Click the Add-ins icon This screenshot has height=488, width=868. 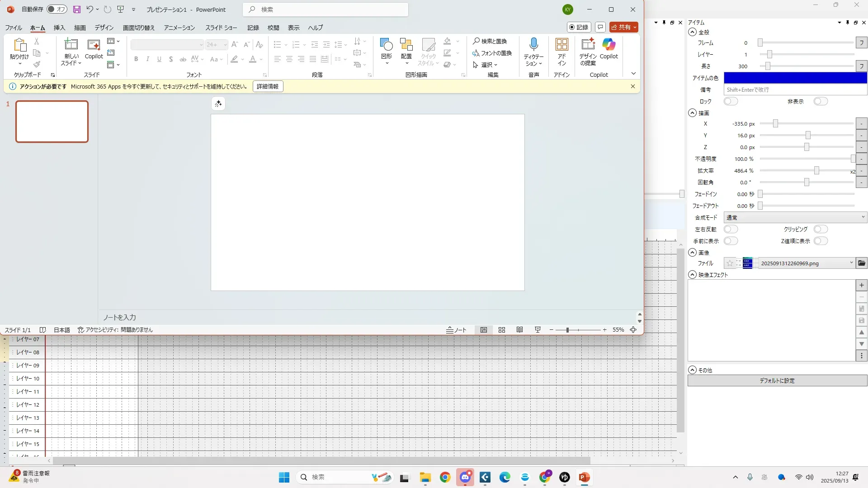[561, 45]
